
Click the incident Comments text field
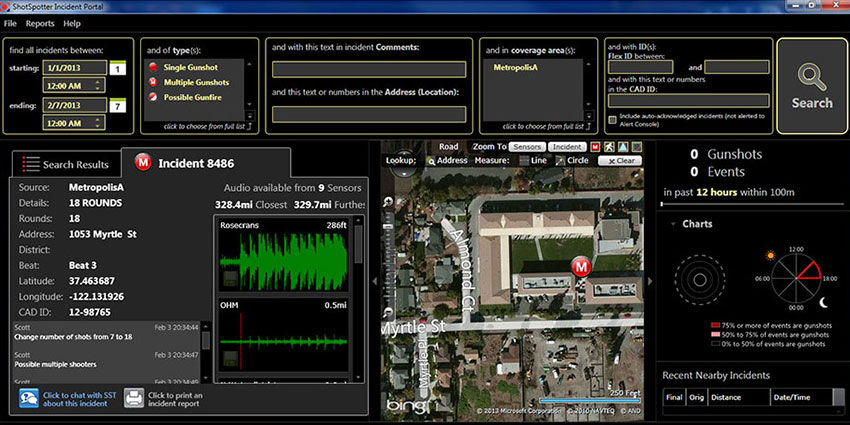pyautogui.click(x=369, y=69)
